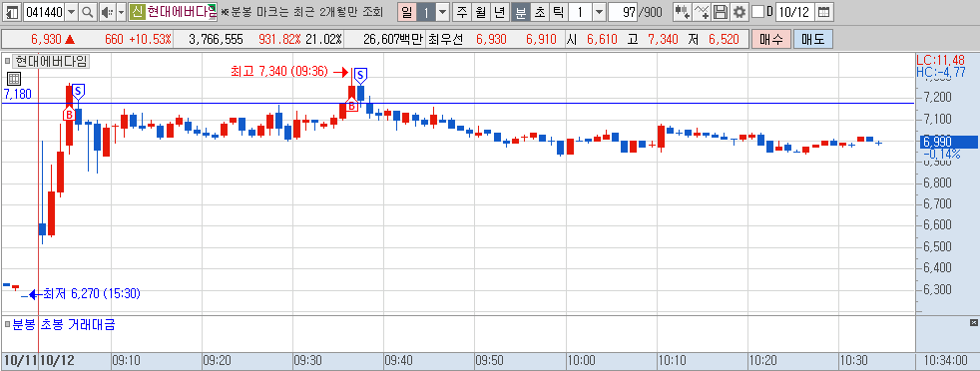Toggle the panel layout icon at far left
Image resolution: width=980 pixels, height=371 pixels.
[x=13, y=11]
